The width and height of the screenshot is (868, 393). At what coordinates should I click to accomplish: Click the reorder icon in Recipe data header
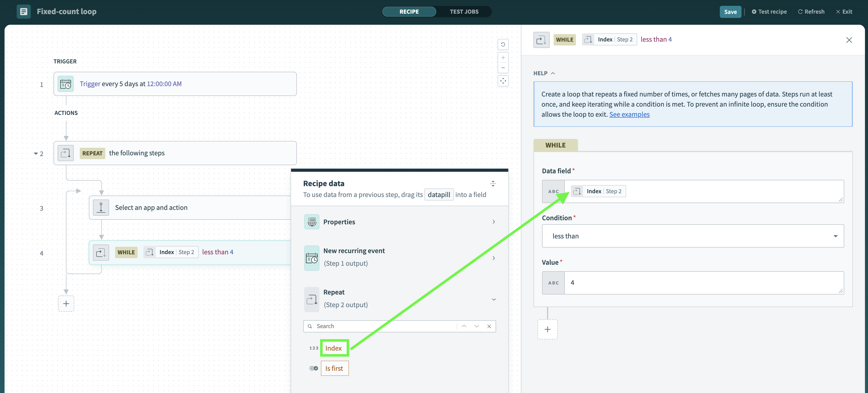(x=493, y=184)
